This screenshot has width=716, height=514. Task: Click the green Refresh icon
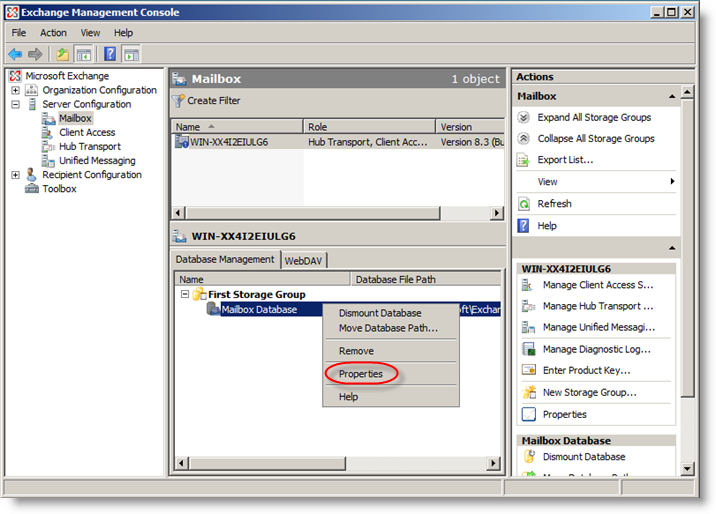[523, 204]
